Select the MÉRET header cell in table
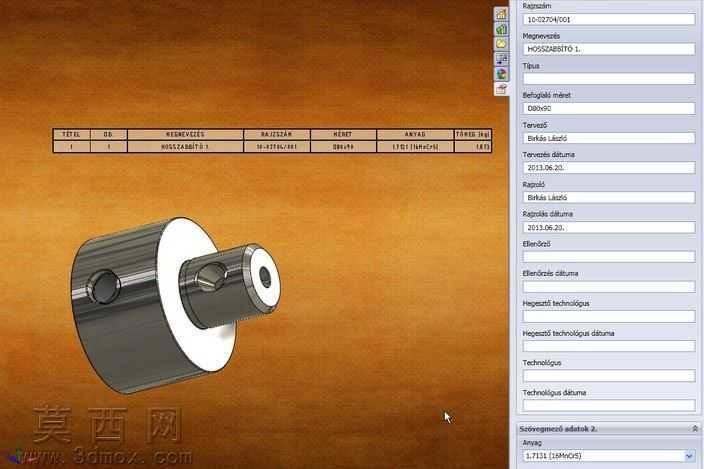Image resolution: width=704 pixels, height=469 pixels. click(x=343, y=134)
